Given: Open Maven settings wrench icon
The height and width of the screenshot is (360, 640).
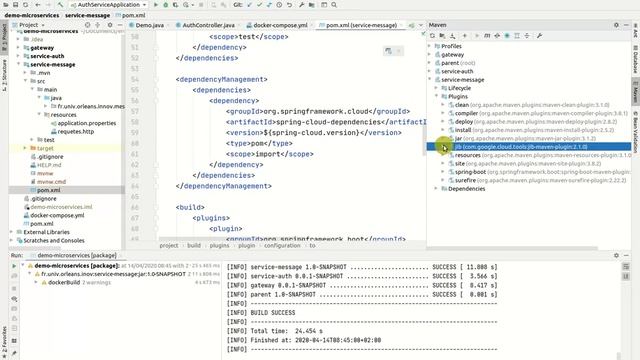Looking at the screenshot, I should 539,36.
